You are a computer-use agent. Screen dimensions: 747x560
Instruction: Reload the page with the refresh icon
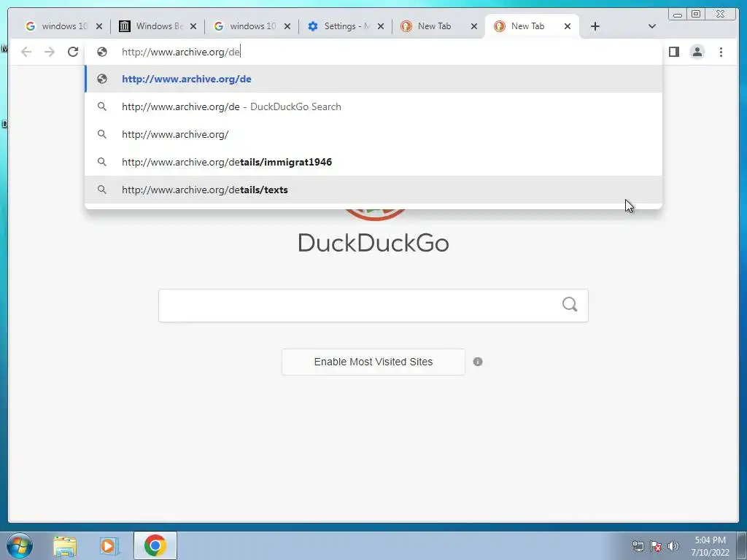[x=73, y=52]
